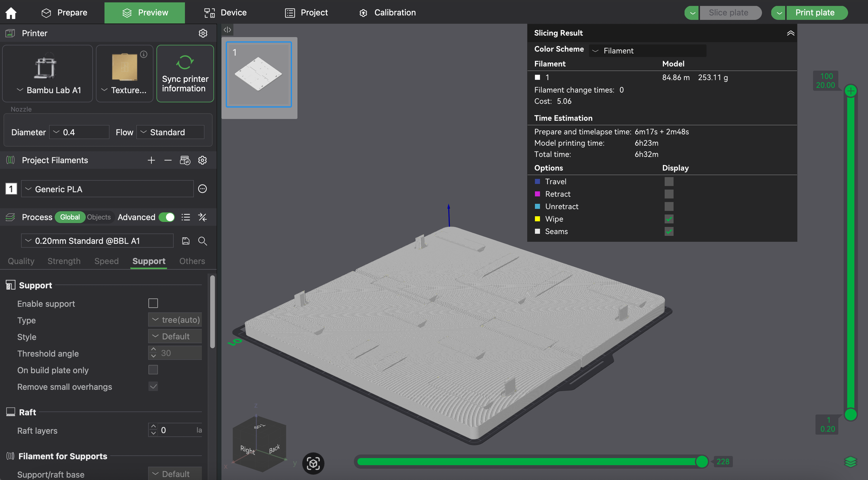Screen dimensions: 868x480
Task: Open the Color Scheme dropdown
Action: pos(647,50)
